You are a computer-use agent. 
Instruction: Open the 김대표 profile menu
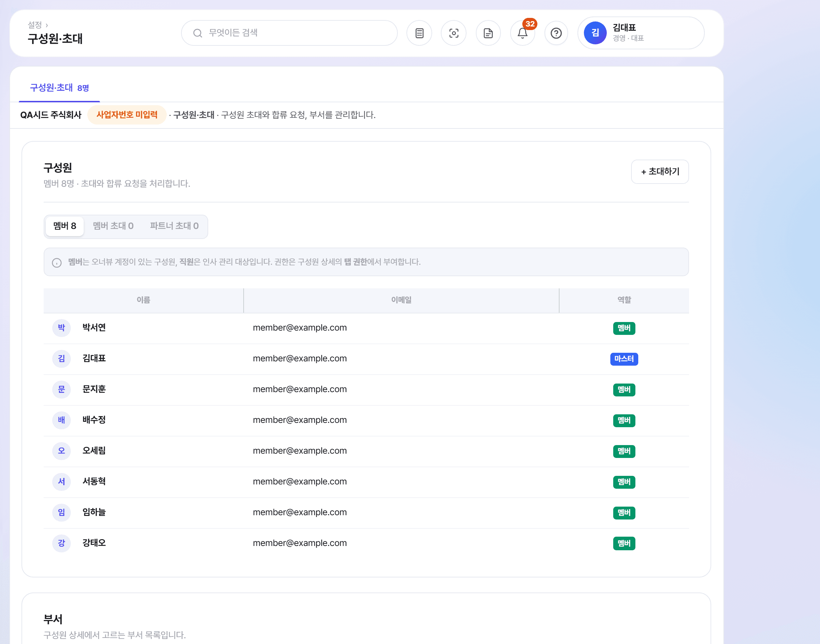click(x=641, y=33)
